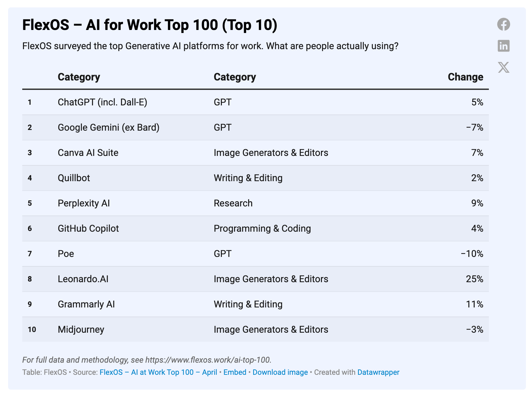Share the table on Facebook

click(x=504, y=24)
